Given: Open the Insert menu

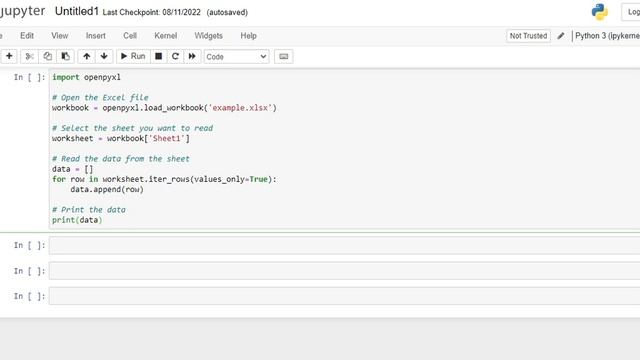Looking at the screenshot, I should [x=96, y=36].
